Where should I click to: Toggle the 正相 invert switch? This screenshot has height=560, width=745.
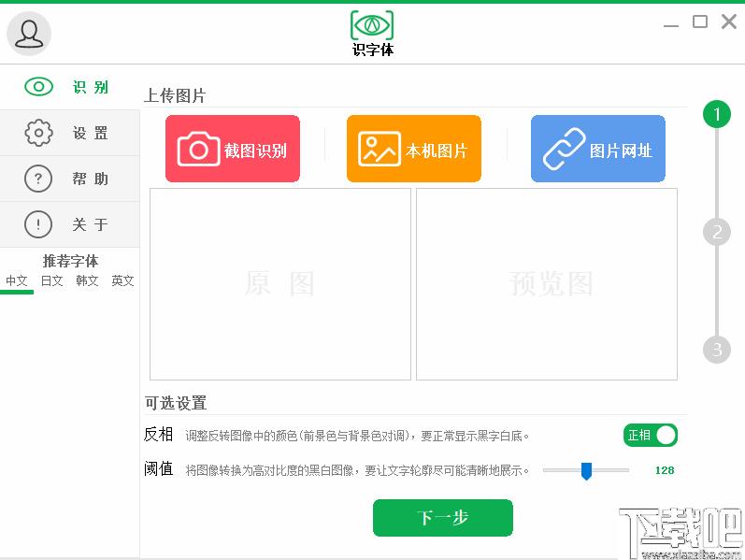651,436
